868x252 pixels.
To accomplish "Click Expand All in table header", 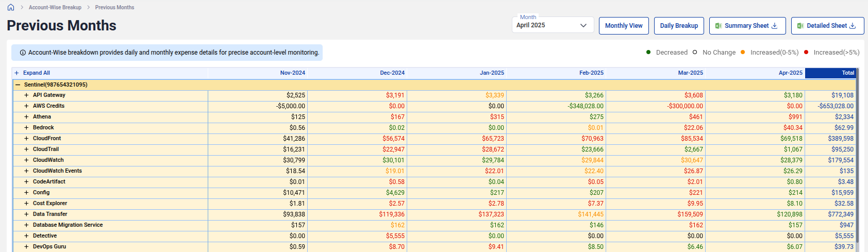I will click(32, 73).
